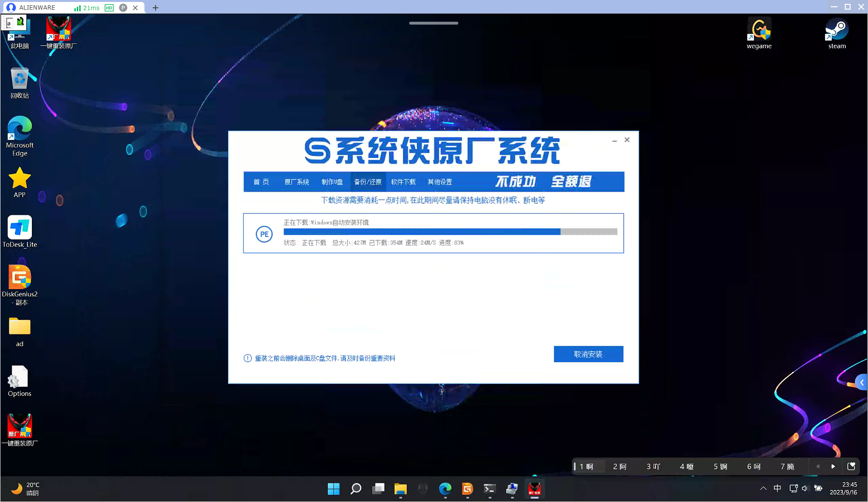Screen dimensions: 868x502
Task: Choose IME candidate 3 吖
Action: tap(653, 466)
